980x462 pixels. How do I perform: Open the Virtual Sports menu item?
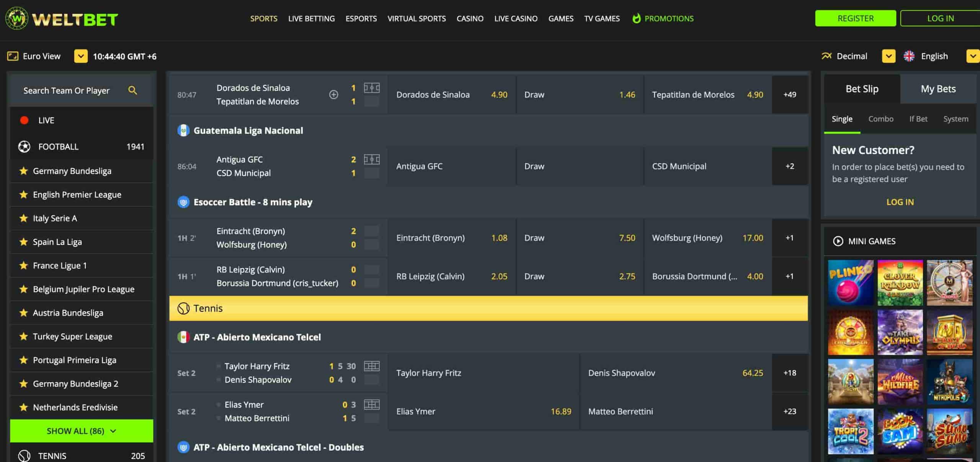point(416,18)
